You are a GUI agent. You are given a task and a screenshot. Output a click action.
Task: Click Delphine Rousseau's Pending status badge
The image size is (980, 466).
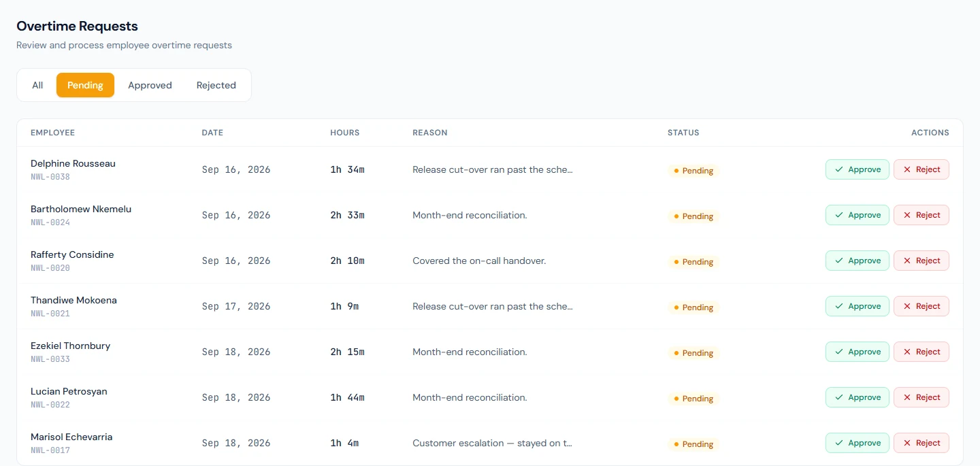pyautogui.click(x=693, y=171)
